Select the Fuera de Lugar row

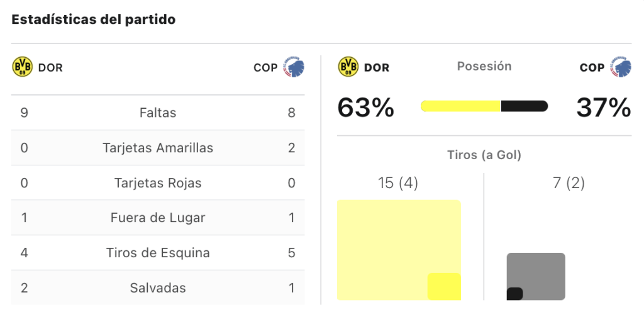click(158, 218)
